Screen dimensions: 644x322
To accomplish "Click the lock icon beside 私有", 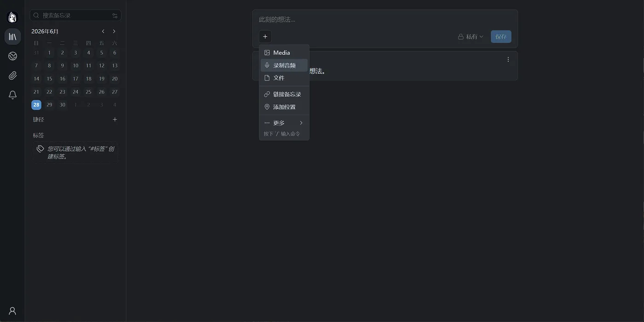I will pyautogui.click(x=460, y=37).
